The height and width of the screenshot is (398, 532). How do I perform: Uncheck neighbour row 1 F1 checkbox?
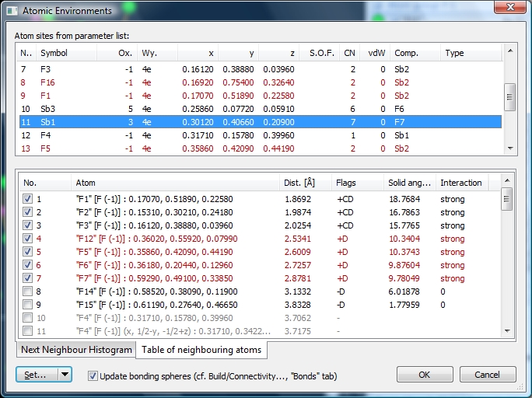28,199
